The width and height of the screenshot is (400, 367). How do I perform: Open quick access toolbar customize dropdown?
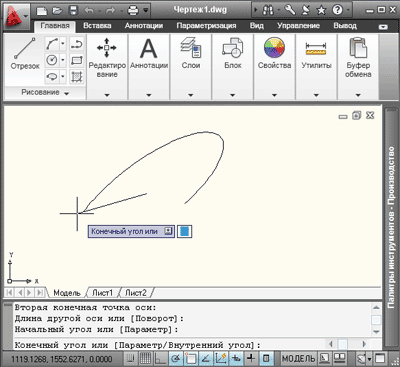[x=146, y=10]
